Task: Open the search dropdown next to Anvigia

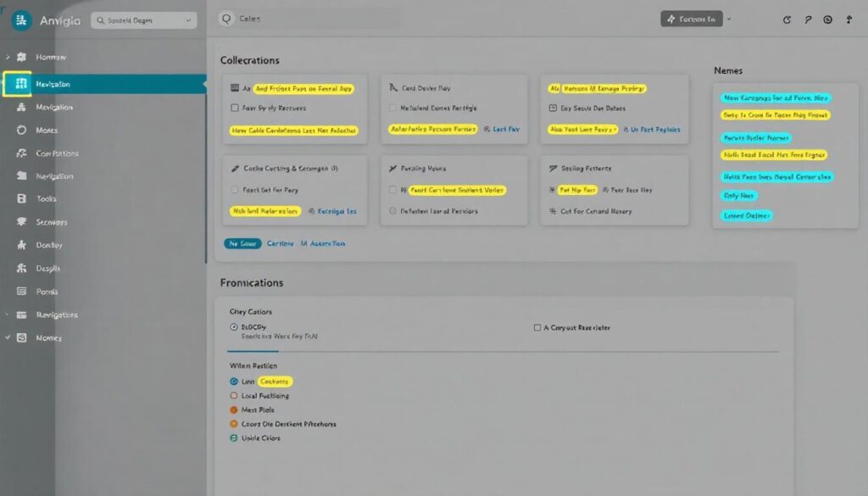Action: coord(142,20)
